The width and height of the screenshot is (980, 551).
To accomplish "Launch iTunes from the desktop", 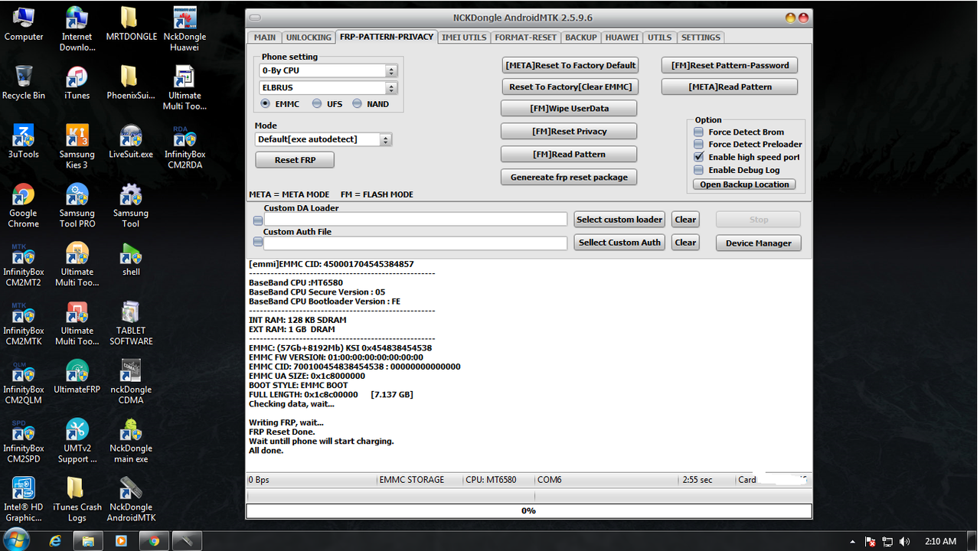I will pyautogui.click(x=77, y=83).
